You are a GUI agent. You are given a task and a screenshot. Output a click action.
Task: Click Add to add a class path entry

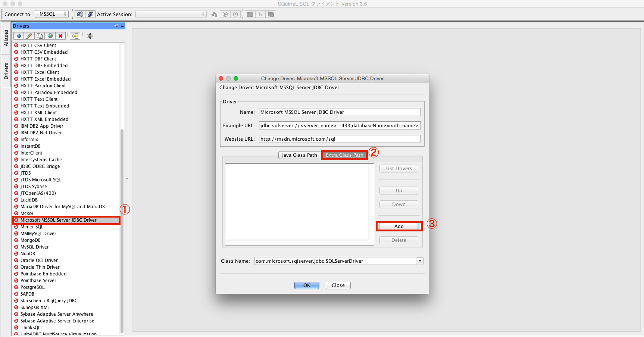(x=399, y=226)
